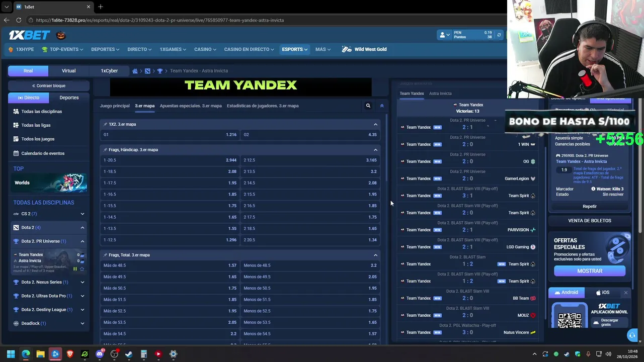Click the home breadcrumb icon

coord(135,71)
